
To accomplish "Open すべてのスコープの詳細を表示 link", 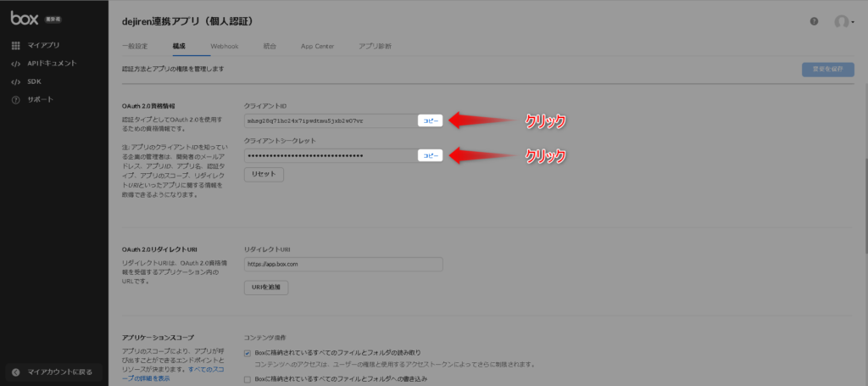I will pos(173,373).
